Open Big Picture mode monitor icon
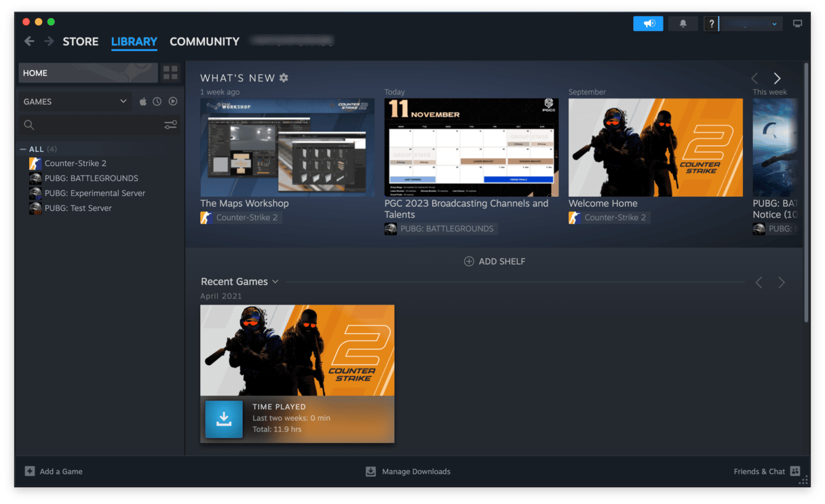 [x=797, y=24]
